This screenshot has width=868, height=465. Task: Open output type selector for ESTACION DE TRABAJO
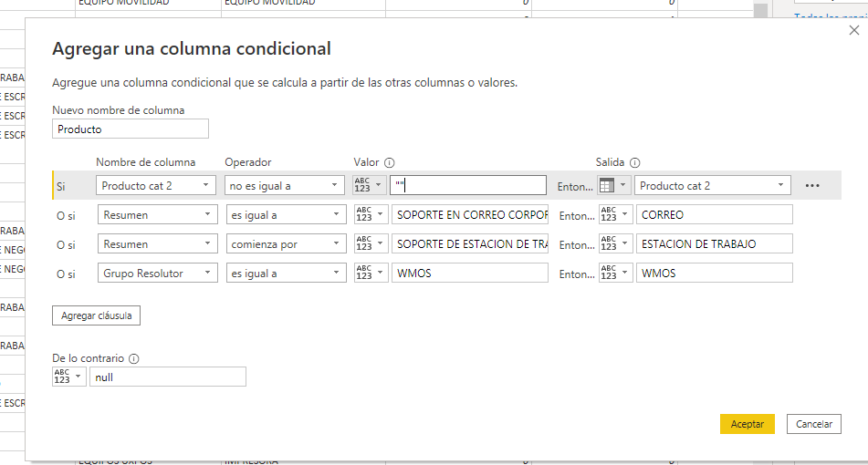[615, 243]
